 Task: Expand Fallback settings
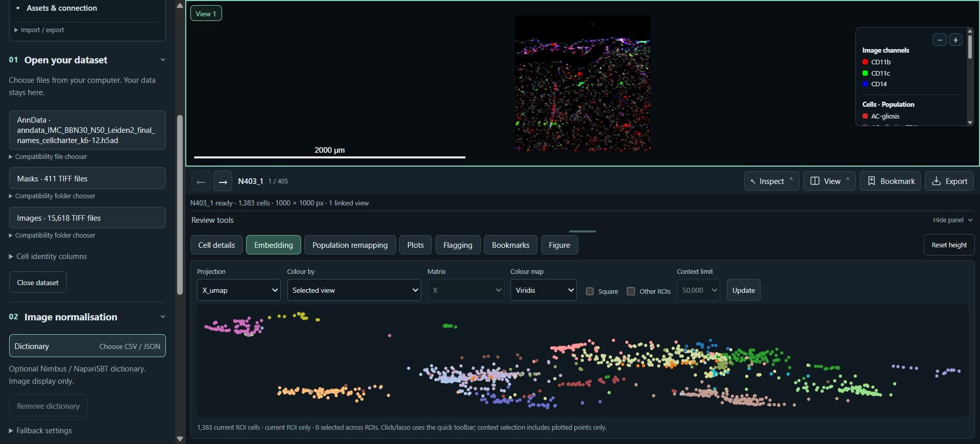pyautogui.click(x=40, y=431)
